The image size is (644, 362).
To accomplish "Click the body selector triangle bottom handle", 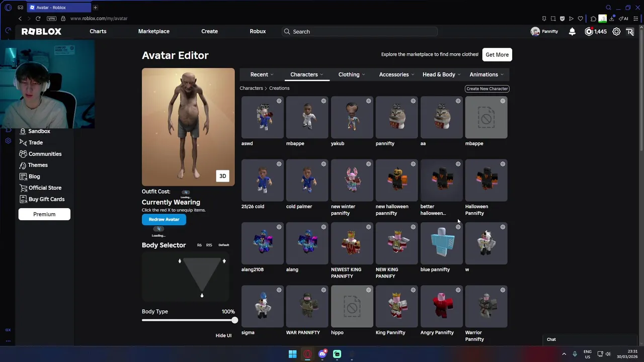I will pyautogui.click(x=202, y=295).
